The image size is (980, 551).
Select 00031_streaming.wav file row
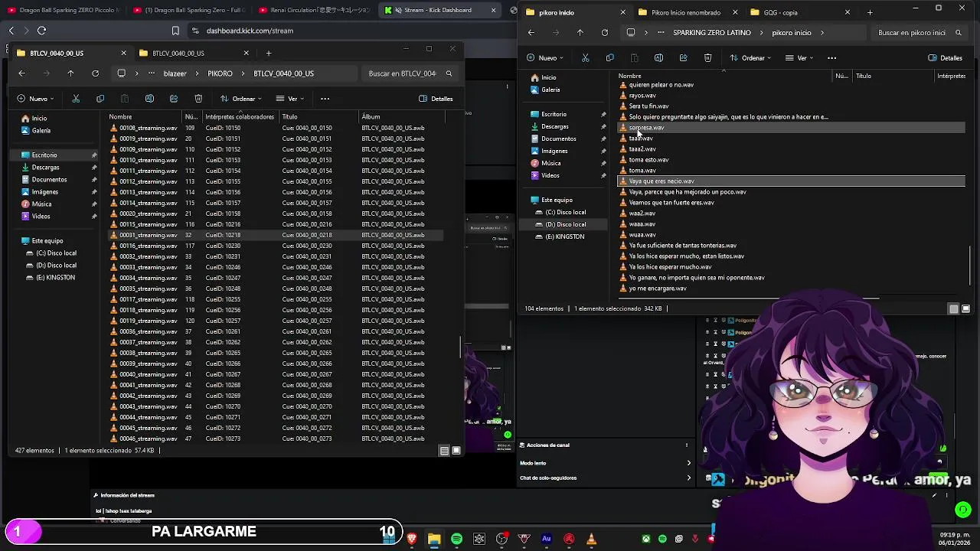tap(276, 235)
